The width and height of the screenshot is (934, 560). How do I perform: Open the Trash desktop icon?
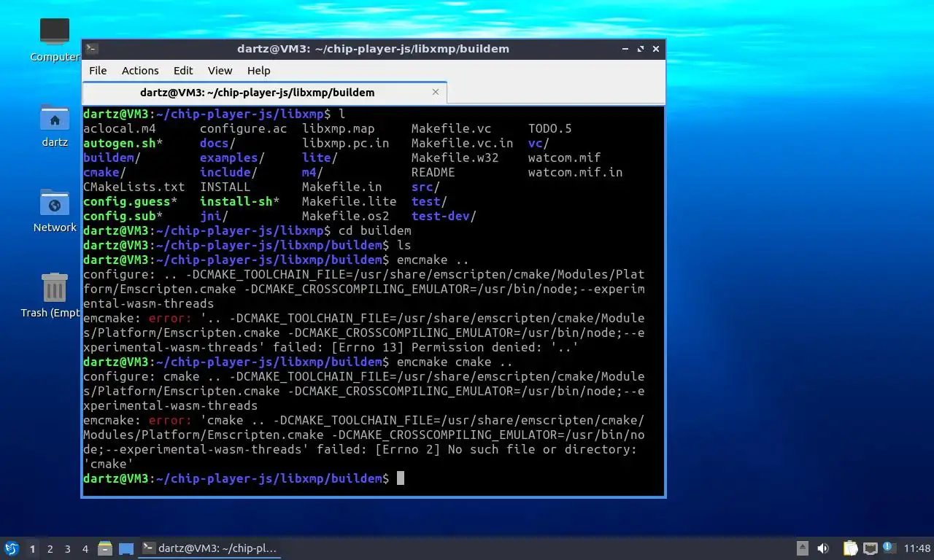pos(51,295)
